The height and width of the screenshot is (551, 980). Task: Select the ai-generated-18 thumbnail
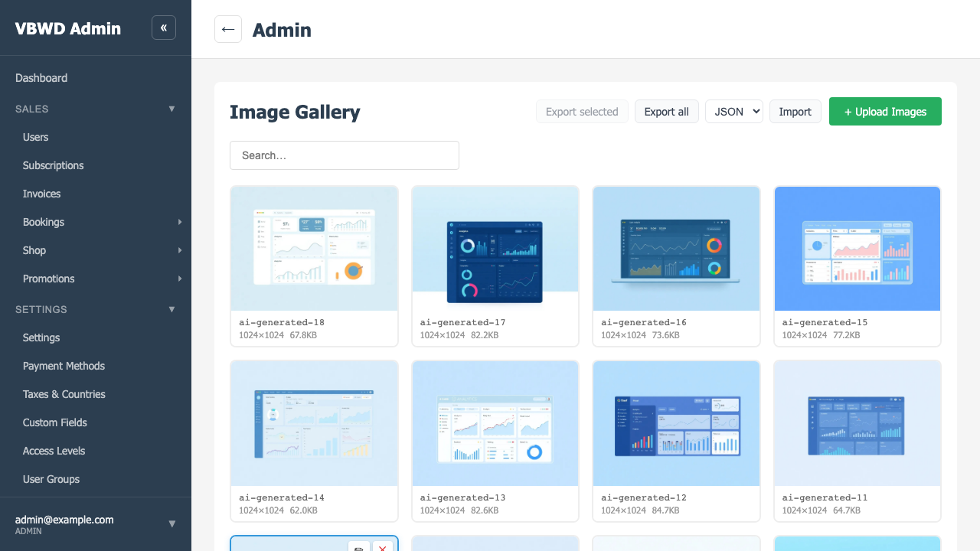pos(314,249)
